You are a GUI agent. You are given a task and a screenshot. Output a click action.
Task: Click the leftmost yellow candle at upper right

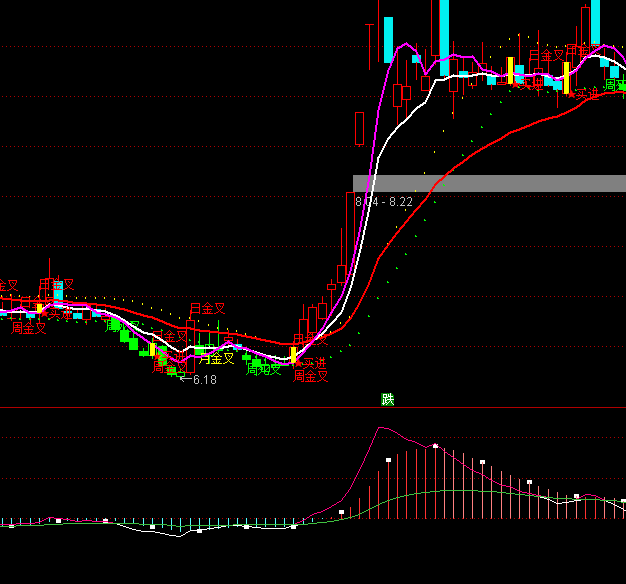coord(510,70)
